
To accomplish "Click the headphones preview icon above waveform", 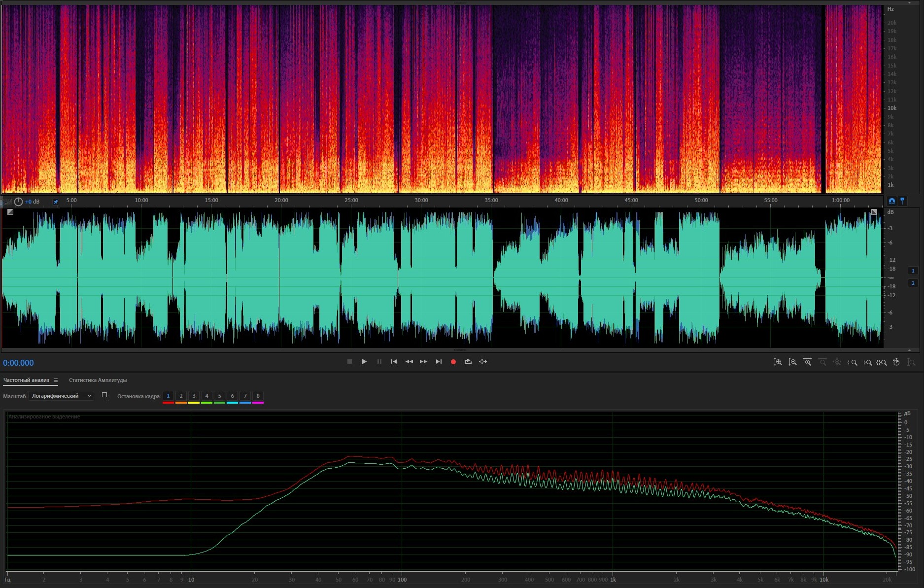I will point(891,201).
